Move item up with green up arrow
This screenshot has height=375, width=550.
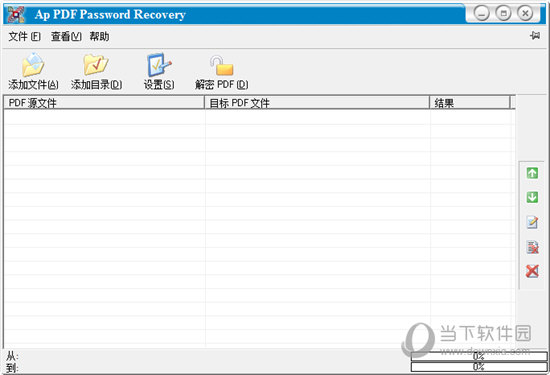(532, 173)
